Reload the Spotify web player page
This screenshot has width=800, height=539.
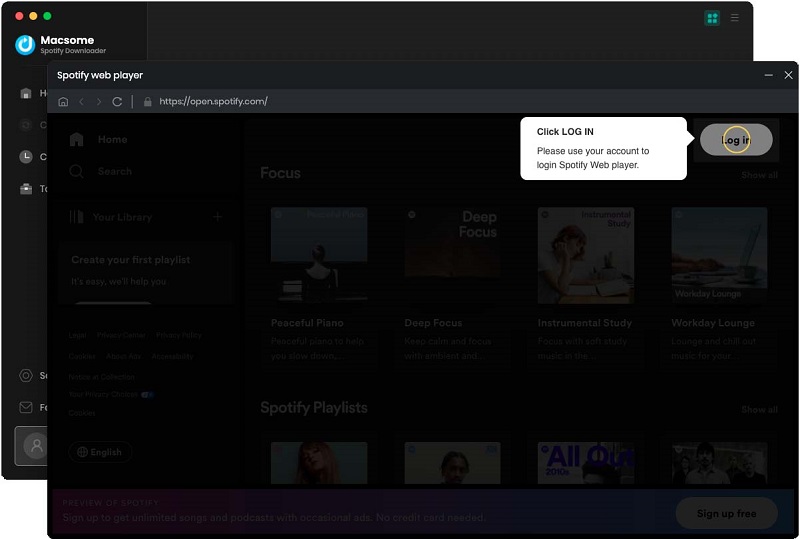(x=117, y=102)
